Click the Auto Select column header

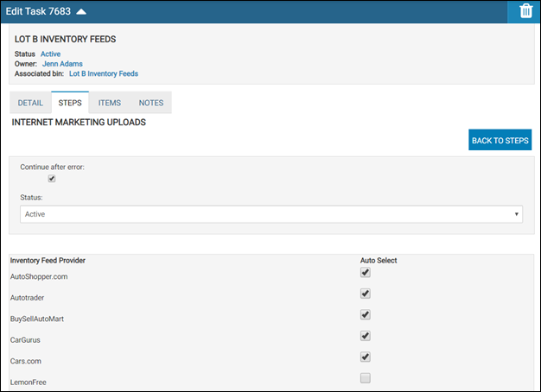coord(379,260)
